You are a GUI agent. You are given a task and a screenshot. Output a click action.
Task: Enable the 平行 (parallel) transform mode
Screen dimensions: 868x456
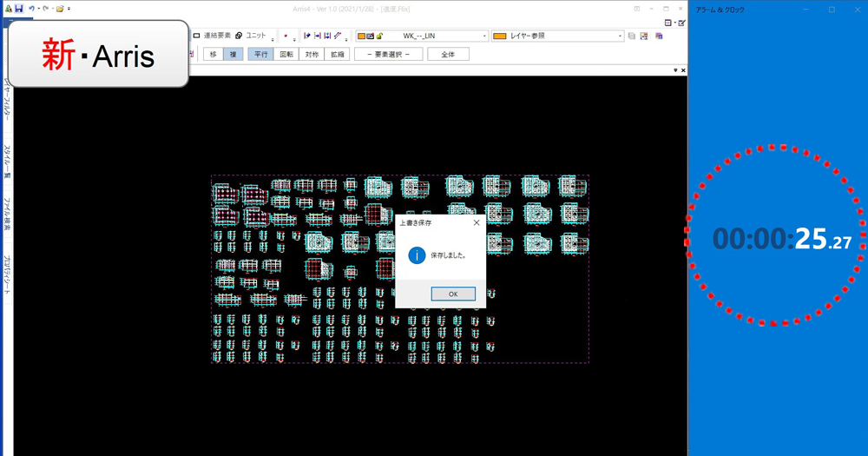point(260,54)
